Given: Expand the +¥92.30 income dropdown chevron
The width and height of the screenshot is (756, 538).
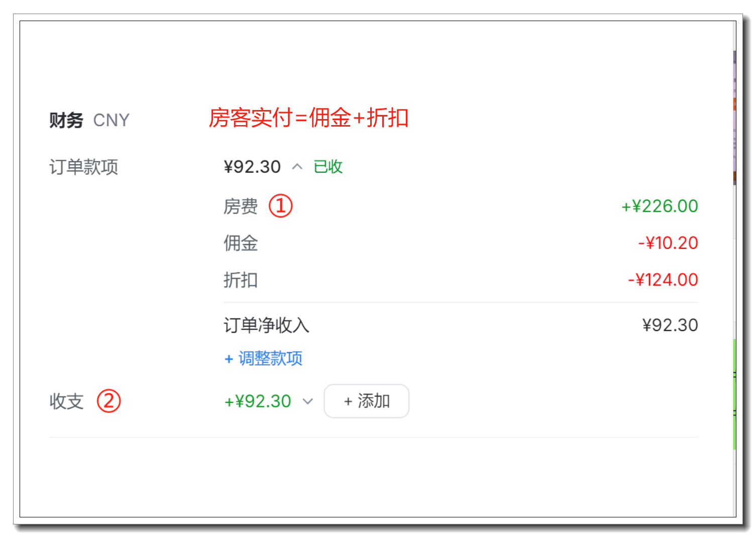Looking at the screenshot, I should pyautogui.click(x=308, y=401).
